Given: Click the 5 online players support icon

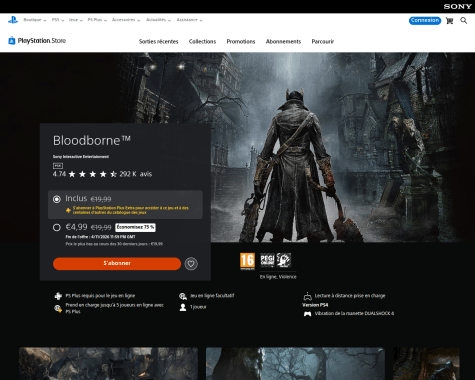Looking at the screenshot, I should (58, 308).
